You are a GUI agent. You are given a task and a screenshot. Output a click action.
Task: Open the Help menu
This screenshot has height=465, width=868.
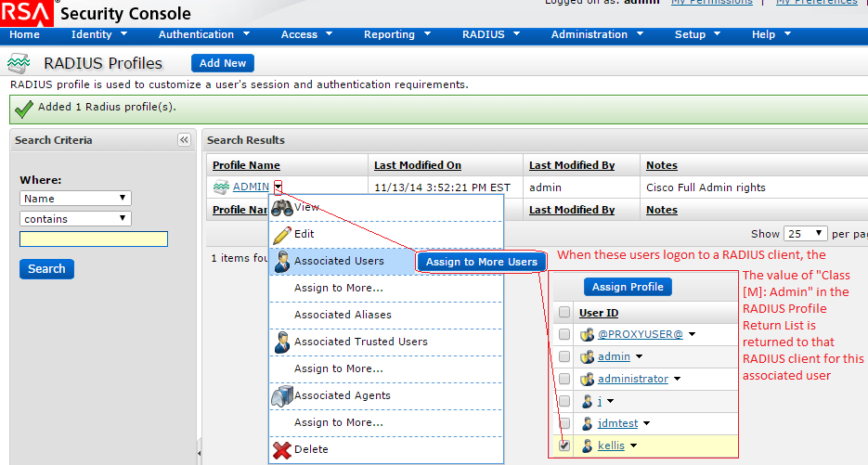point(771,34)
